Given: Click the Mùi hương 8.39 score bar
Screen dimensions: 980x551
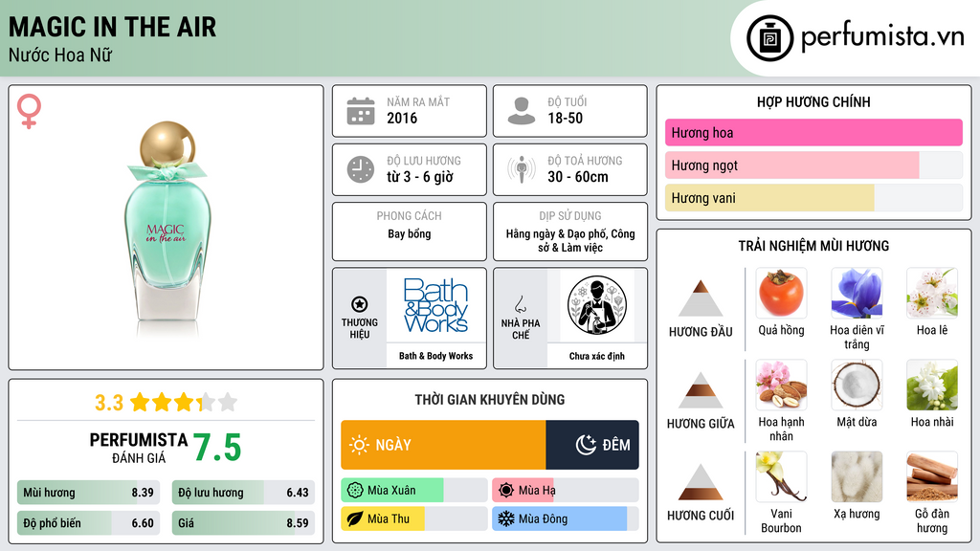Looking at the screenshot, I should point(89,493).
